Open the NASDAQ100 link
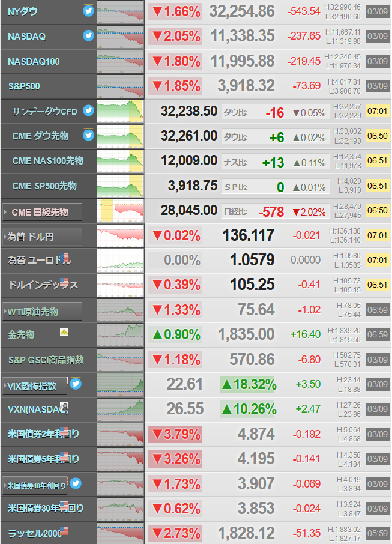 34,61
